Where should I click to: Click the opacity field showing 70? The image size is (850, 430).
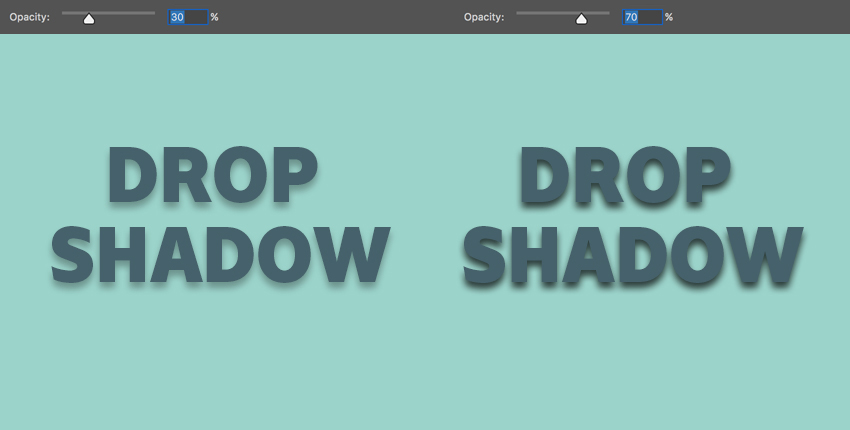coord(642,17)
